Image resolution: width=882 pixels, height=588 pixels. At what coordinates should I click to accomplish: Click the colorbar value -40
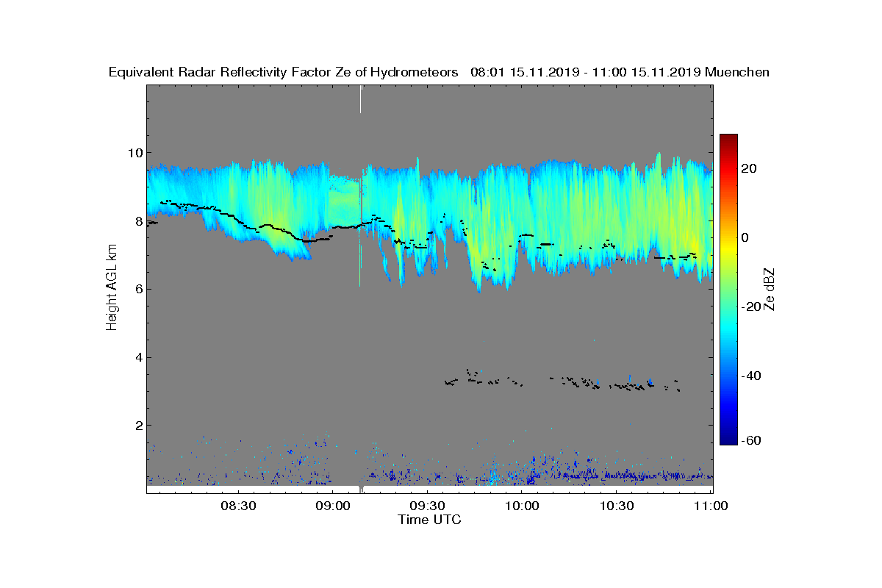[x=752, y=376]
